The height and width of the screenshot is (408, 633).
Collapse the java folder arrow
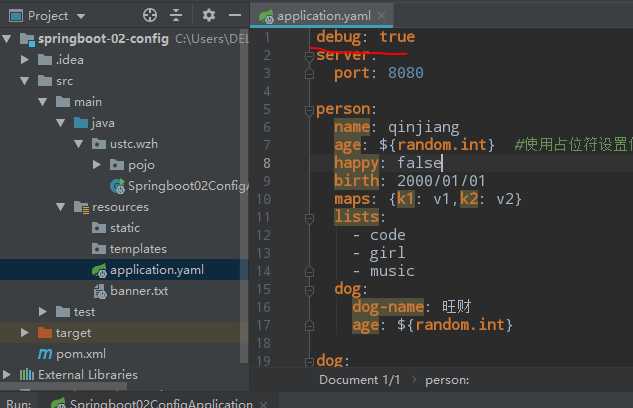(61, 123)
